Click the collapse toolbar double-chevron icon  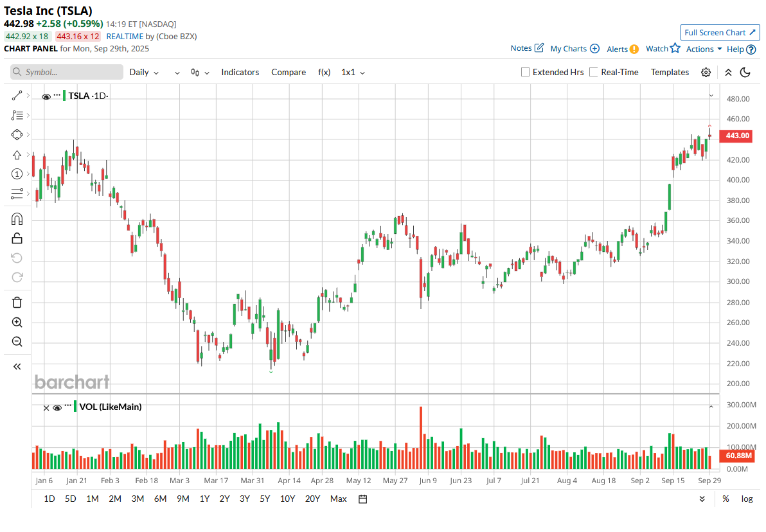point(728,73)
